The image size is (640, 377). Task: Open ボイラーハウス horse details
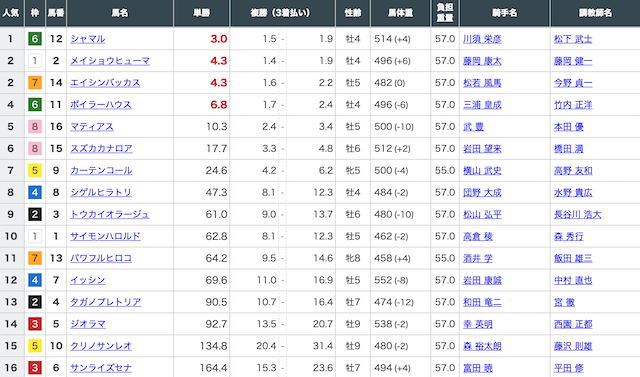pyautogui.click(x=101, y=105)
